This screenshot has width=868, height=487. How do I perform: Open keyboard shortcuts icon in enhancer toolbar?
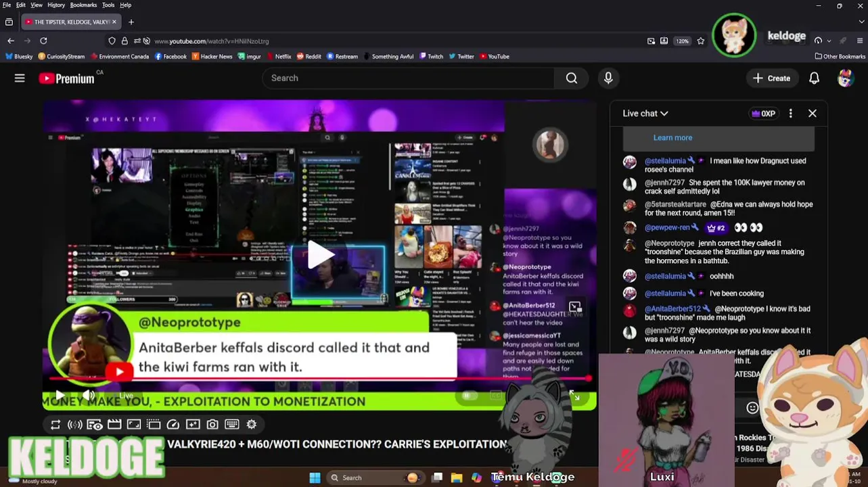(232, 425)
